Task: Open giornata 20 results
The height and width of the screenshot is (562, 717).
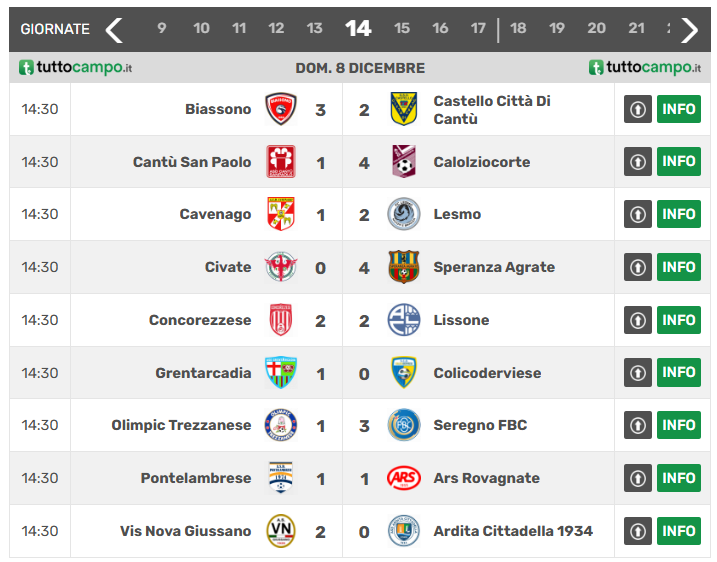Action: click(596, 29)
